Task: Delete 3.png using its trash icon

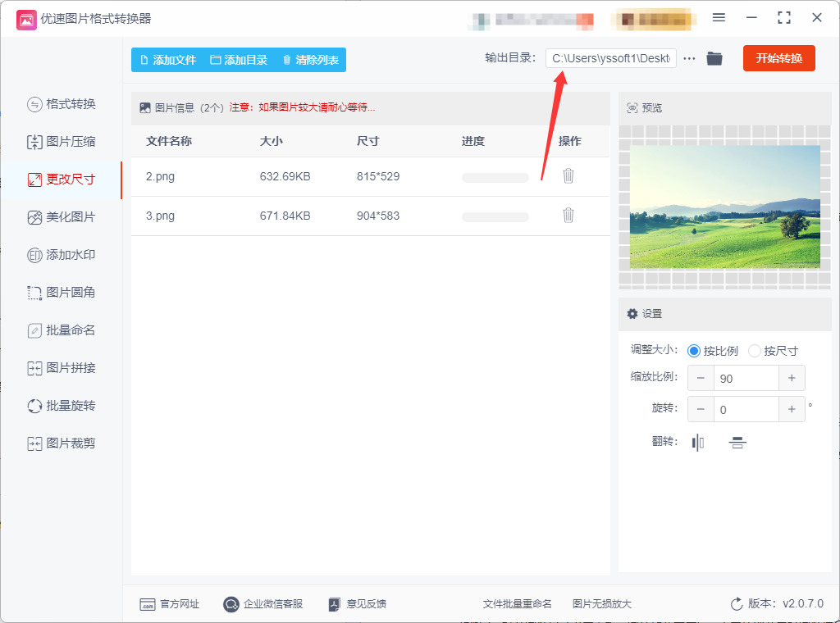Action: (568, 215)
